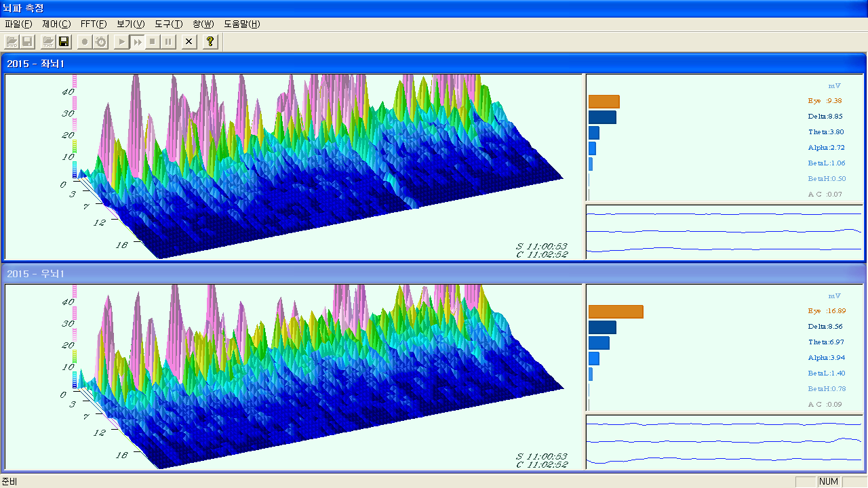Click the X close toolbar icon
The image size is (868, 488).
point(189,42)
